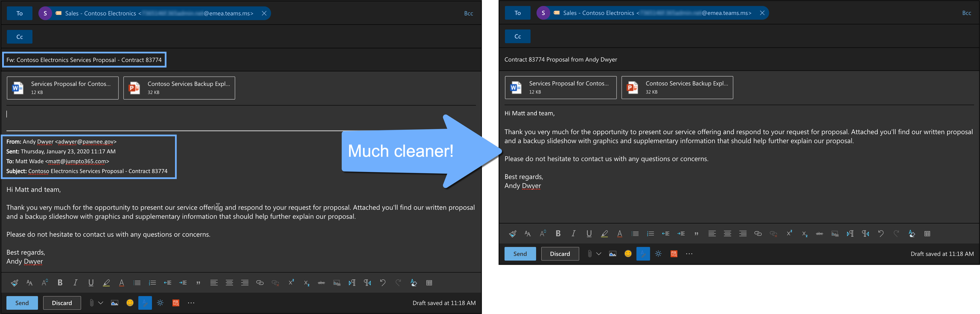
Task: Remove Sales recipient chip in left window
Action: pos(264,13)
